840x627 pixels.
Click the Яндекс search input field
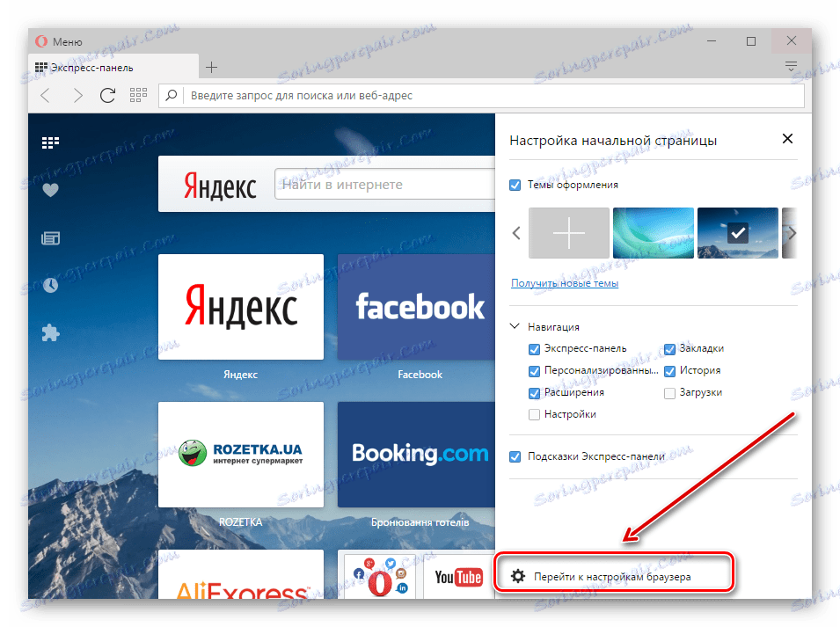click(384, 184)
